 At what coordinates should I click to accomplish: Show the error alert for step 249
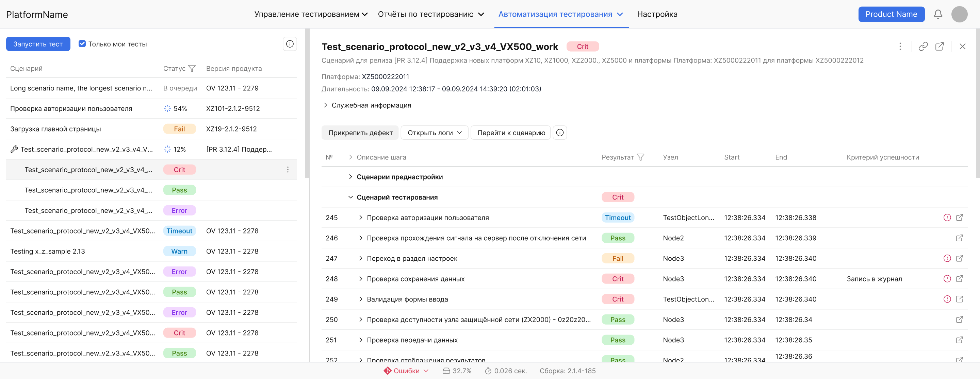(x=947, y=299)
